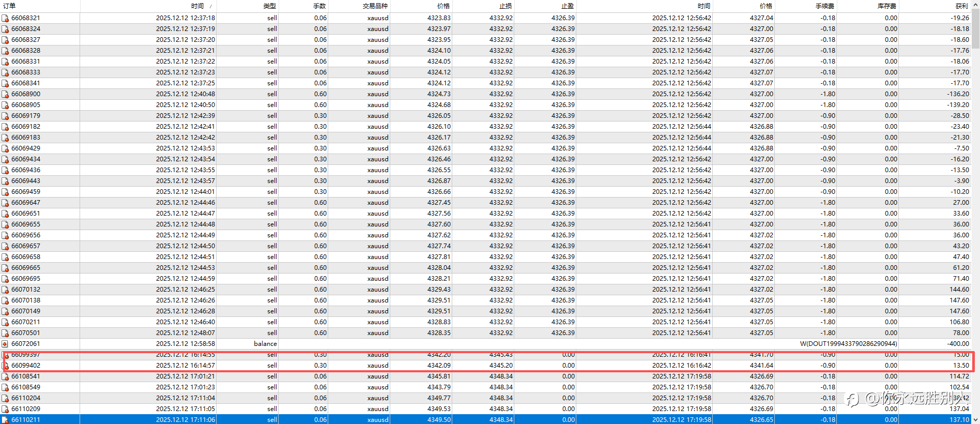The height and width of the screenshot is (424, 980).
Task: Click the profit value 106.80
Action: pos(959,322)
